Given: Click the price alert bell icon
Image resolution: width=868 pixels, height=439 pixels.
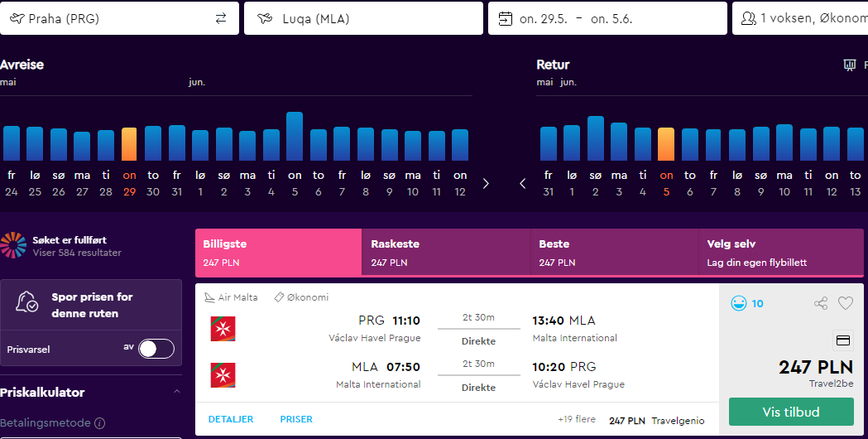Looking at the screenshot, I should click(26, 302).
